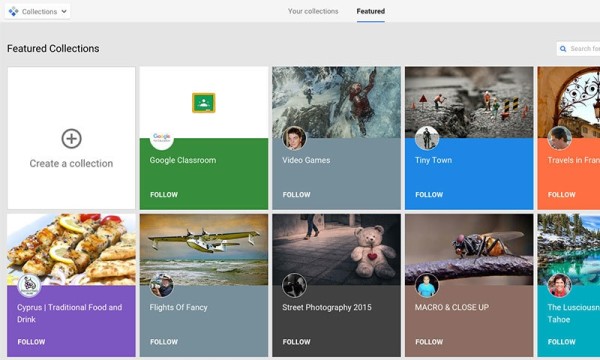Follow the Street Photography 2015 collection
The height and width of the screenshot is (360, 600).
297,342
